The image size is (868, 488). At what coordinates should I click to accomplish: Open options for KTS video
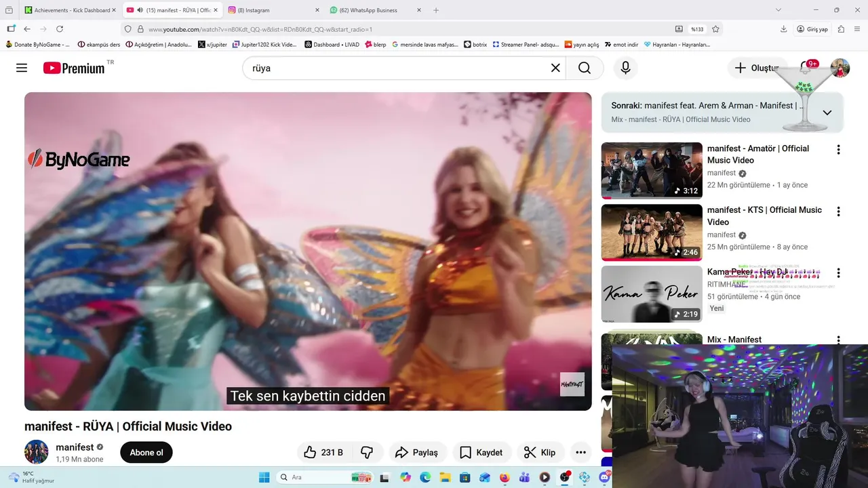click(x=838, y=211)
